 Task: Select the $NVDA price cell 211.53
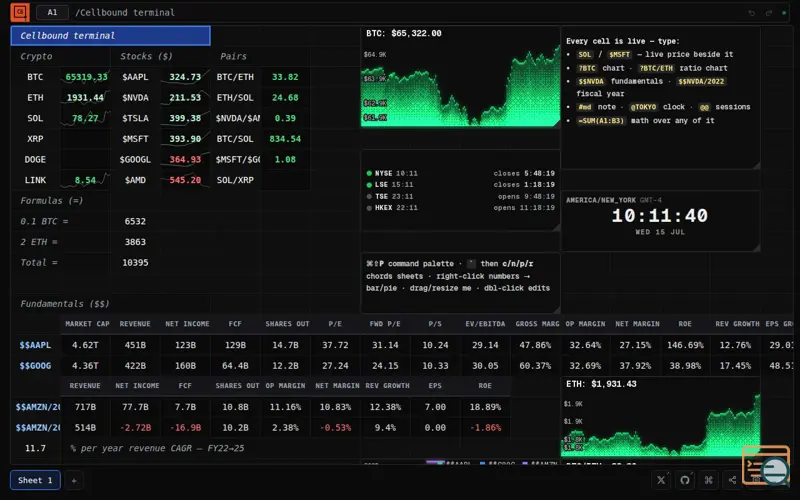coord(185,97)
